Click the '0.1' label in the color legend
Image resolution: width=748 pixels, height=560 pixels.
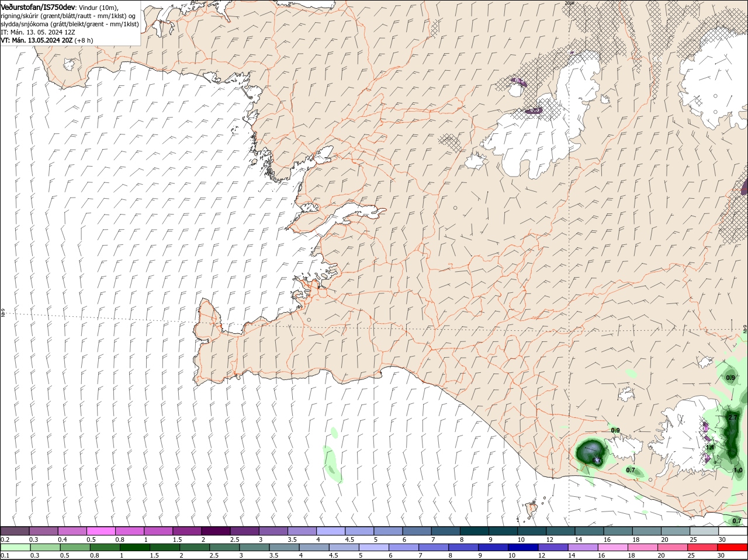[5, 555]
